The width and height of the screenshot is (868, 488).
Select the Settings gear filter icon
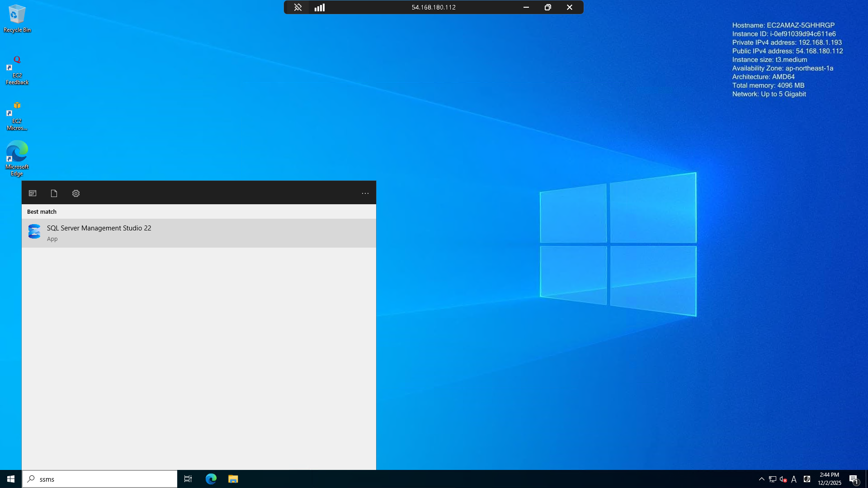[x=76, y=193]
